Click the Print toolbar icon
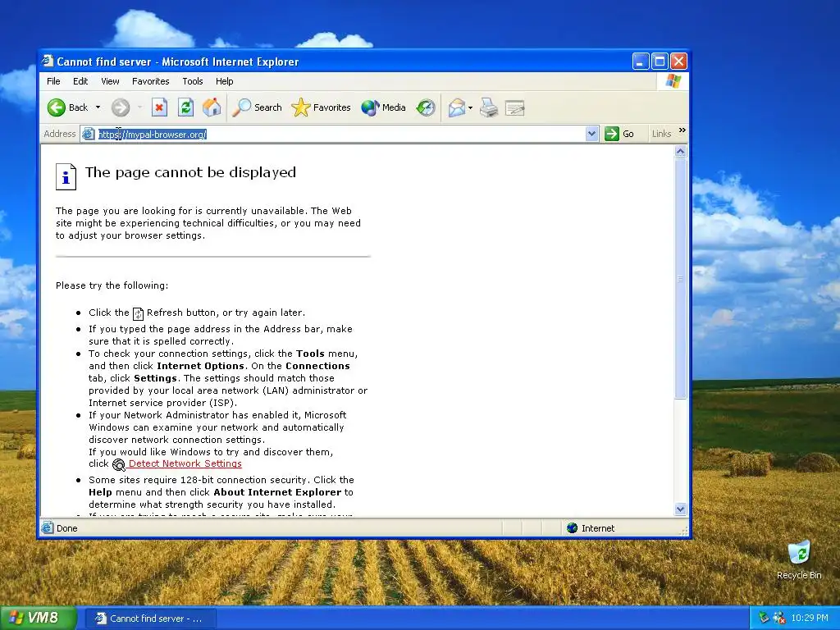 (489, 107)
